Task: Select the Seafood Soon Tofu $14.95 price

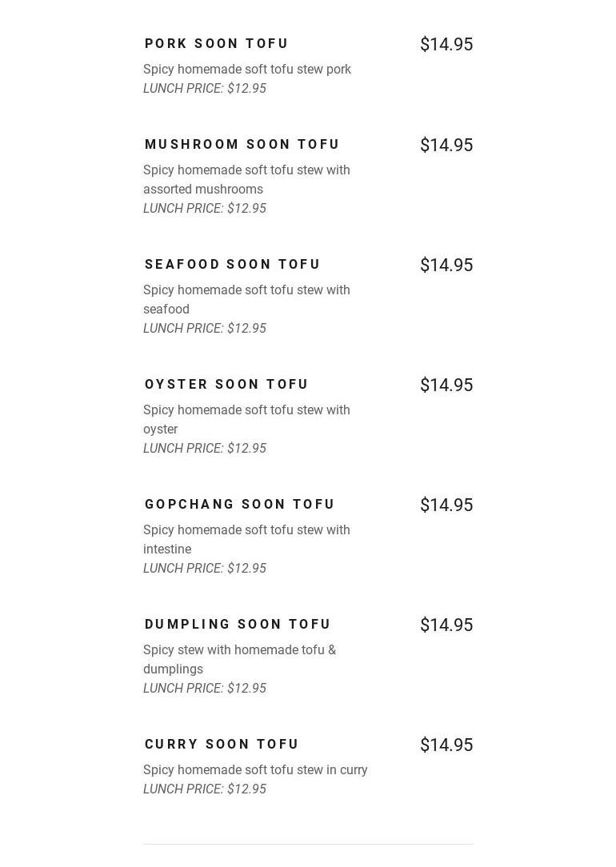Action: (446, 266)
